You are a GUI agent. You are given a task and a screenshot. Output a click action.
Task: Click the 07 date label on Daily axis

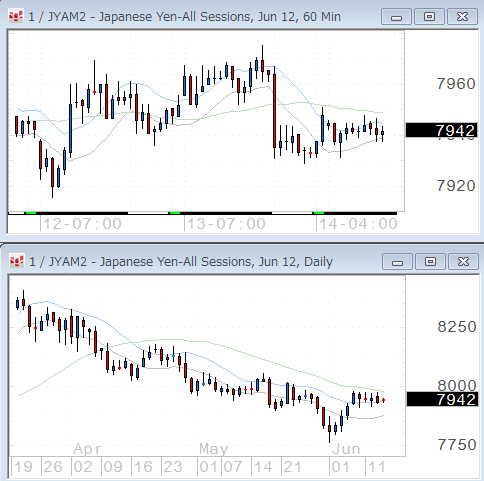[x=233, y=467]
